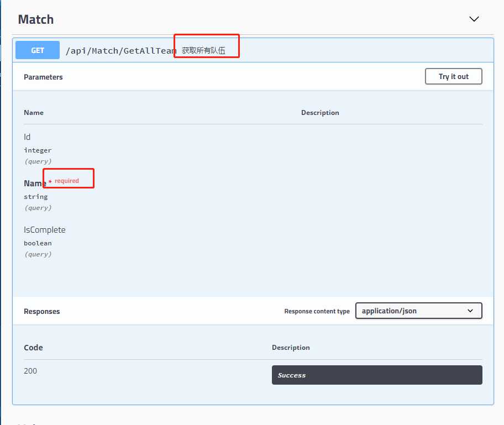Click the Success response description box

click(x=377, y=375)
